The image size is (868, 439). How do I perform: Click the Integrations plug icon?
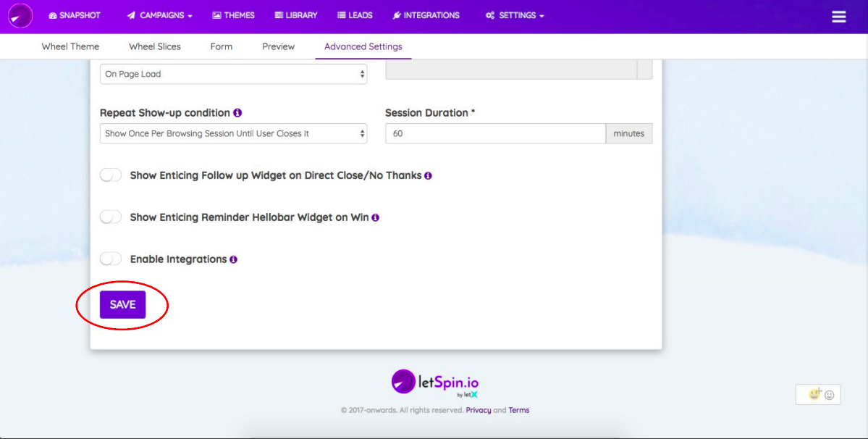point(397,15)
